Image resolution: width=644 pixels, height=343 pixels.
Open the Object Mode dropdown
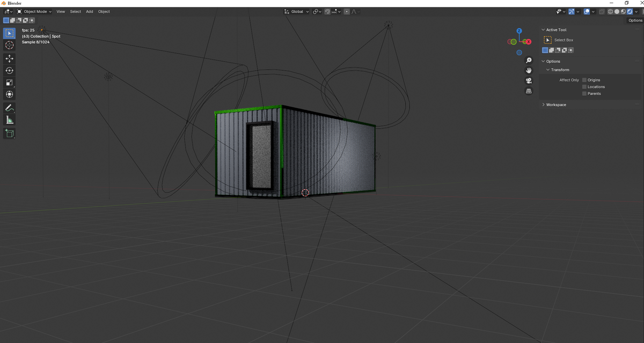click(34, 11)
